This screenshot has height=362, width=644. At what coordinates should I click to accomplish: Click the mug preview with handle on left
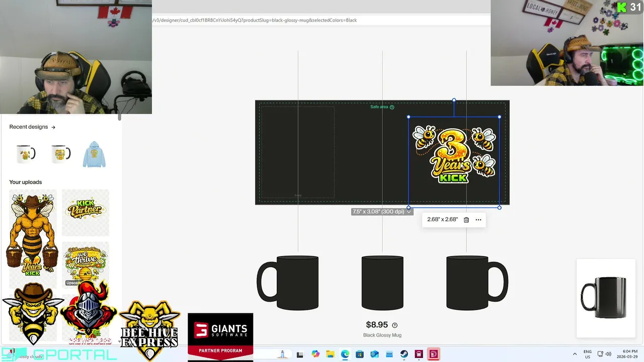pyautogui.click(x=288, y=283)
